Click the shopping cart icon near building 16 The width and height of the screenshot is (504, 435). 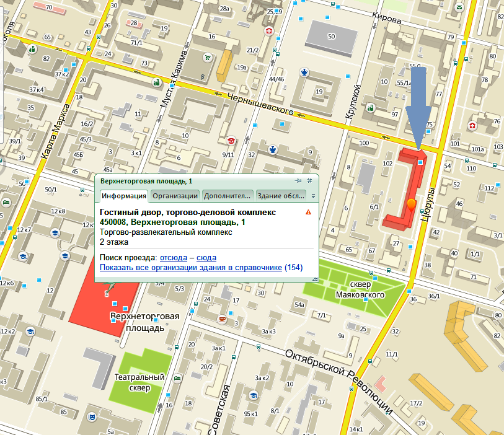pyautogui.click(x=206, y=57)
